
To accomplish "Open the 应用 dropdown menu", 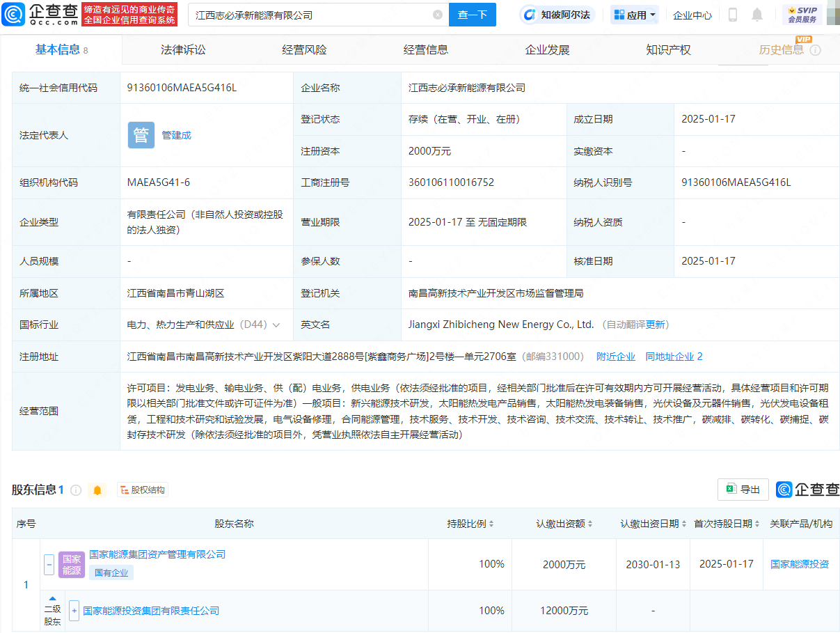I will pyautogui.click(x=635, y=15).
